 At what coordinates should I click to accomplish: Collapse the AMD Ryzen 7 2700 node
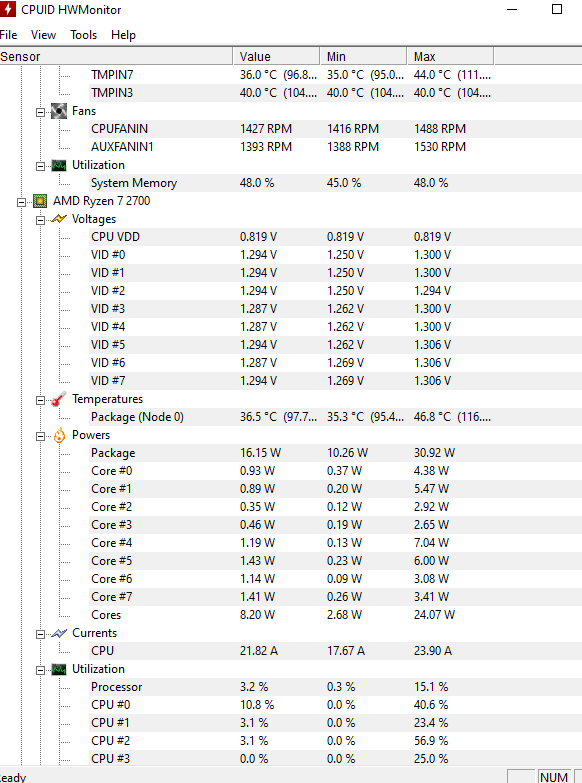coord(21,202)
